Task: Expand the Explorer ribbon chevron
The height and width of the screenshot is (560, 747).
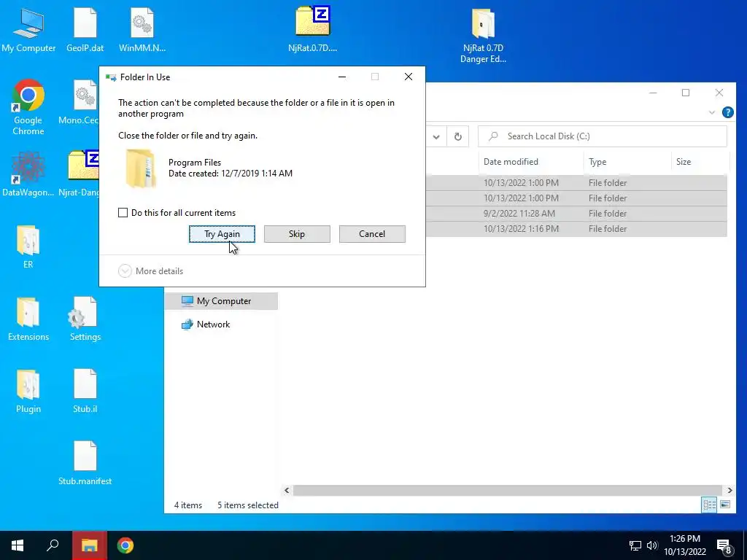Action: [712, 112]
